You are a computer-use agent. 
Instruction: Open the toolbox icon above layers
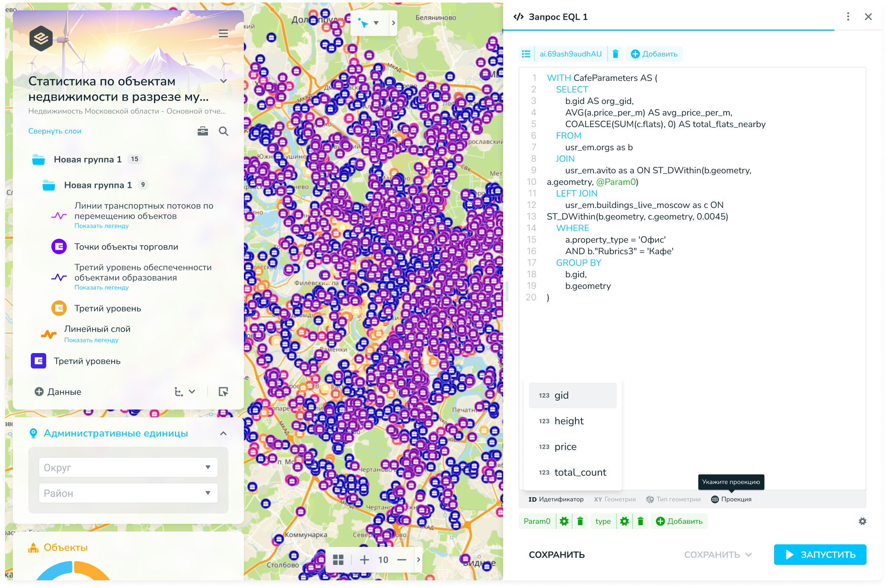pyautogui.click(x=203, y=131)
